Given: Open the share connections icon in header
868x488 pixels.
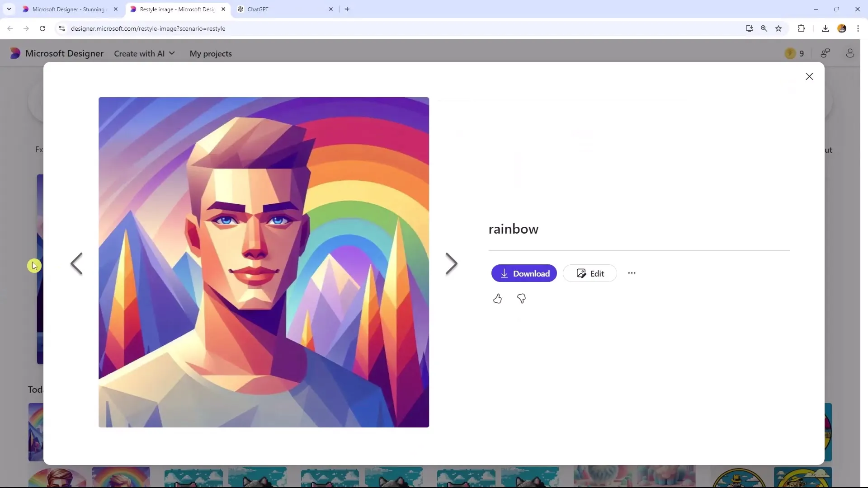Looking at the screenshot, I should coord(826,53).
